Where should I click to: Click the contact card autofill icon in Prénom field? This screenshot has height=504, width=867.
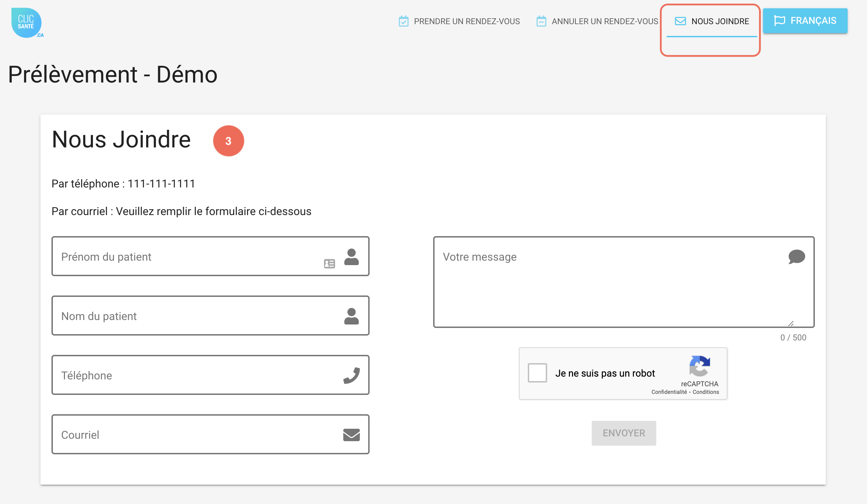(330, 264)
